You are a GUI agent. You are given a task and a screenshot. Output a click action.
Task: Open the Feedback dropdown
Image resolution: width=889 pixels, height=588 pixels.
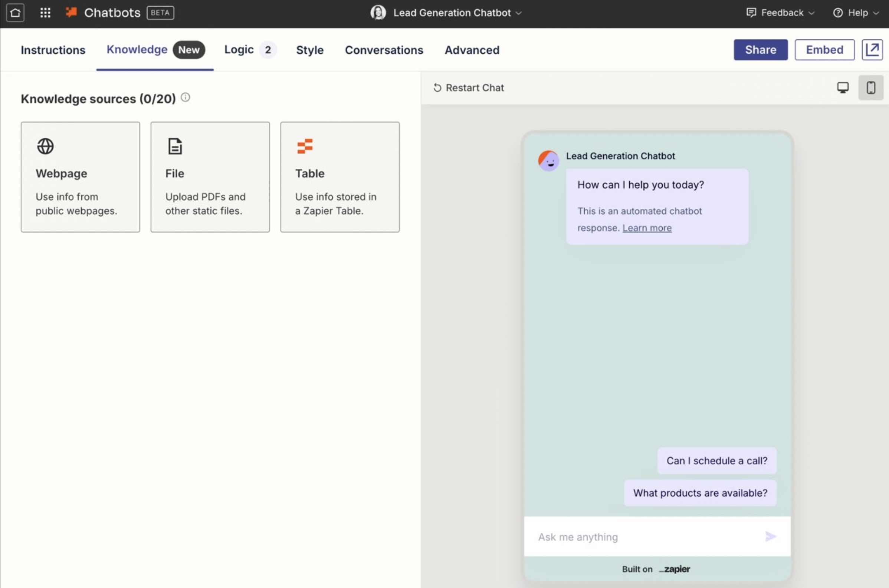[x=781, y=12]
